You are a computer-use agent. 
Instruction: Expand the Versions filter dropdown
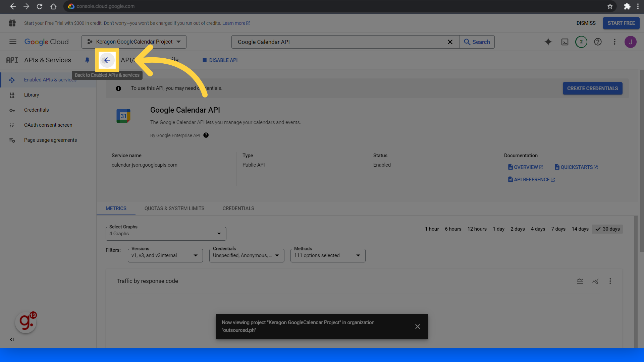pos(165,255)
